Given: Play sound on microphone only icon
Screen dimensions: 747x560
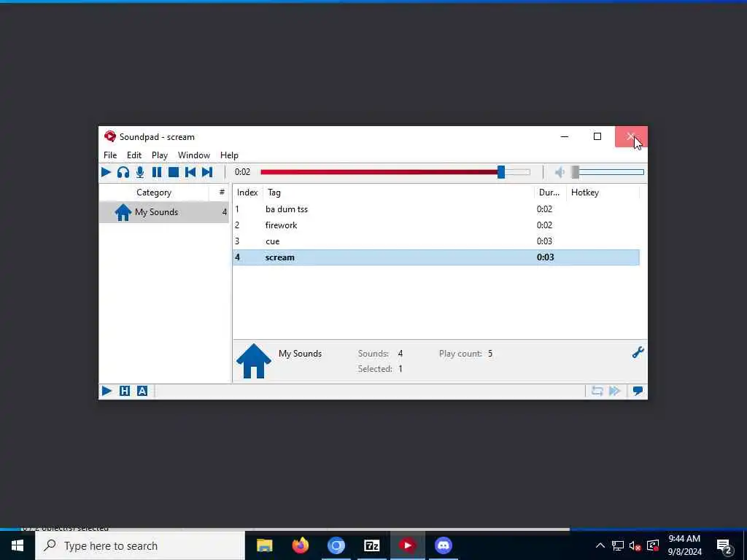Looking at the screenshot, I should click(x=139, y=172).
